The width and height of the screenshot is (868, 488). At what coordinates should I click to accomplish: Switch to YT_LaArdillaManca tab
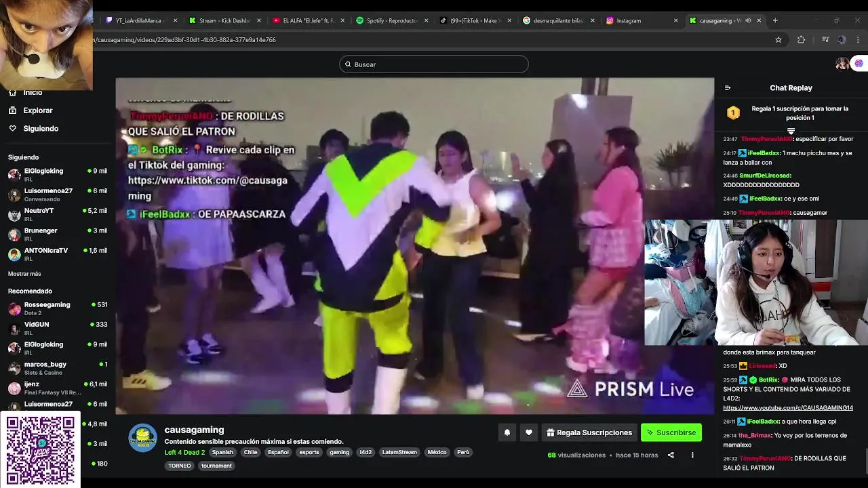[x=138, y=20]
